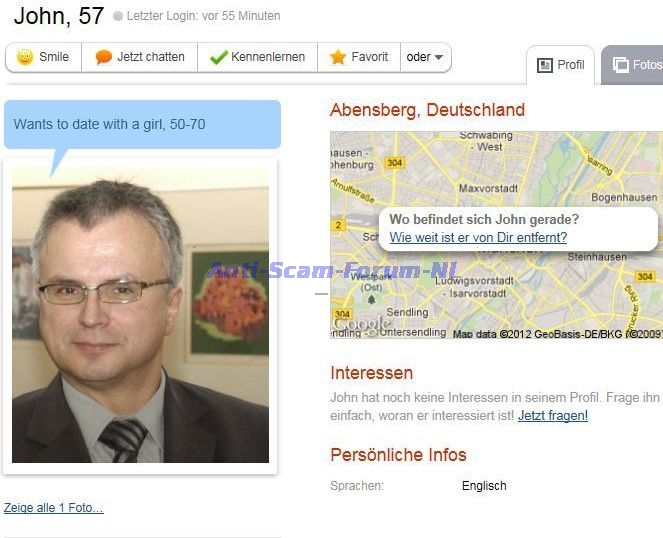The image size is (663, 538).
Task: Open the 'oder' options menu
Action: (x=425, y=57)
